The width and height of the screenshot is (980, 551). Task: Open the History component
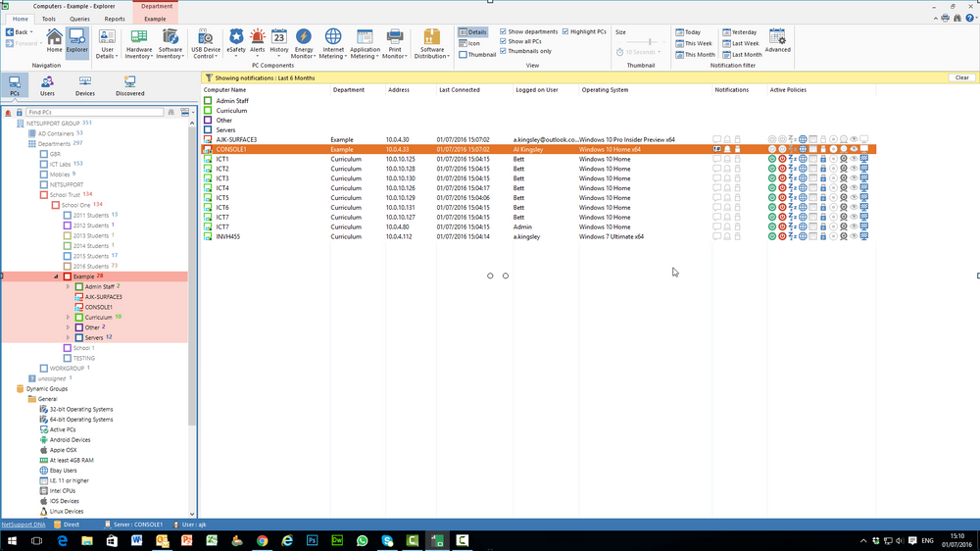coord(278,44)
